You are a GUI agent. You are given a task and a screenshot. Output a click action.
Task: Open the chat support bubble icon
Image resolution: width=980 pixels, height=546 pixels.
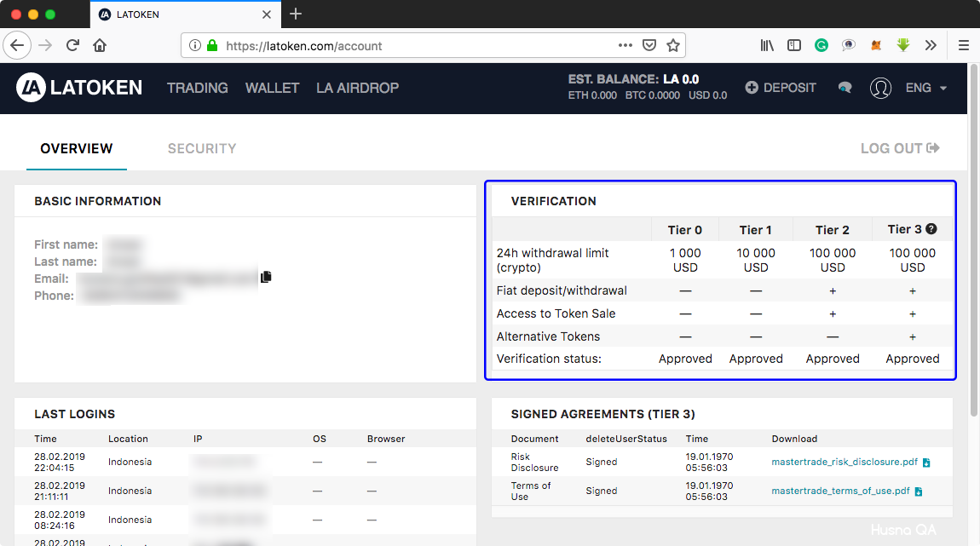point(845,88)
